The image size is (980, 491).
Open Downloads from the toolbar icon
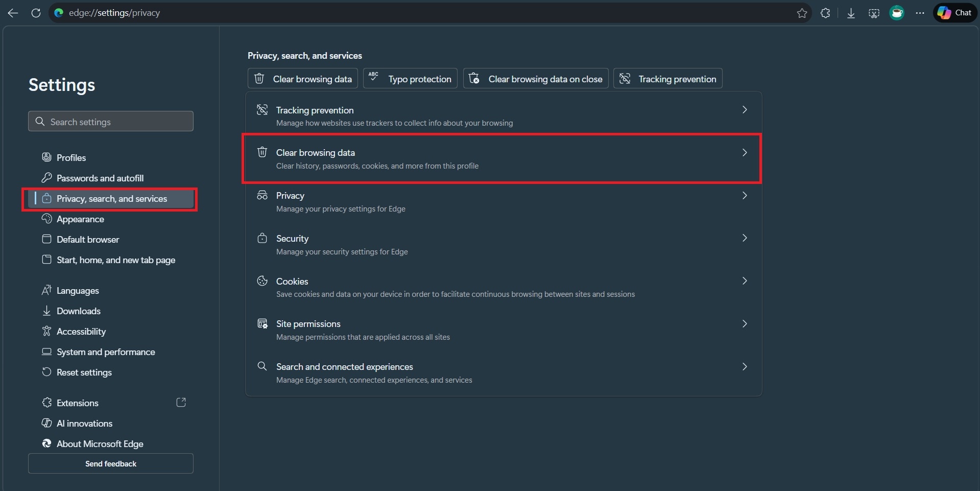point(850,13)
